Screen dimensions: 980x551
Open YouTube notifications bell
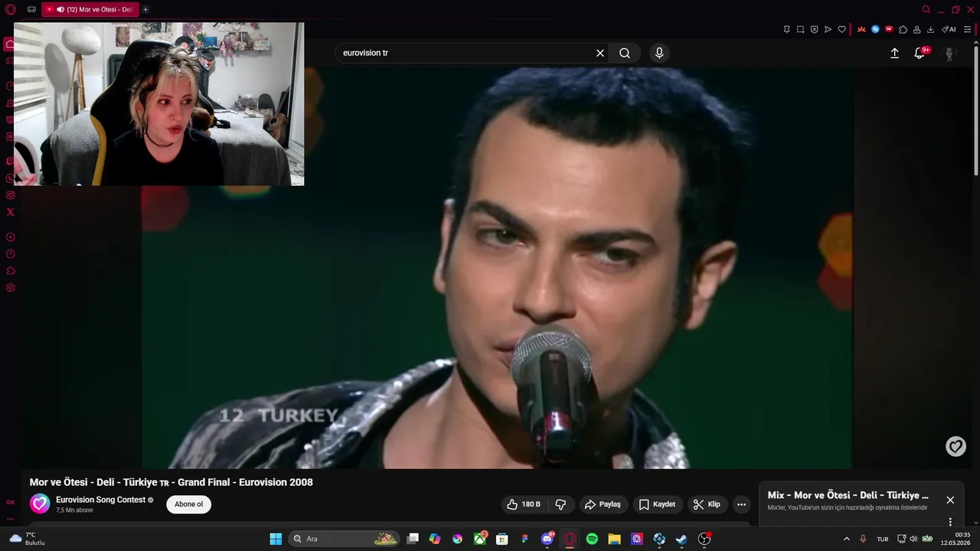(x=921, y=53)
